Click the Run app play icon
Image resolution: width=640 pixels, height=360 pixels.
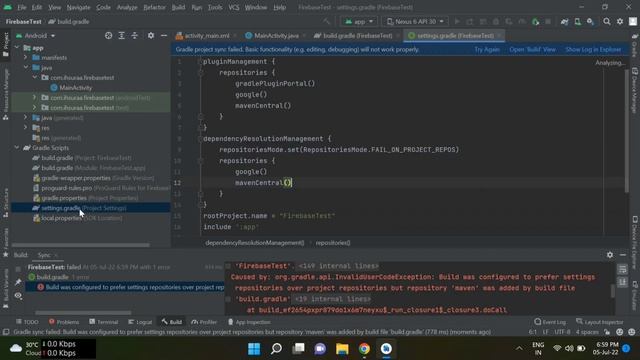(x=457, y=21)
